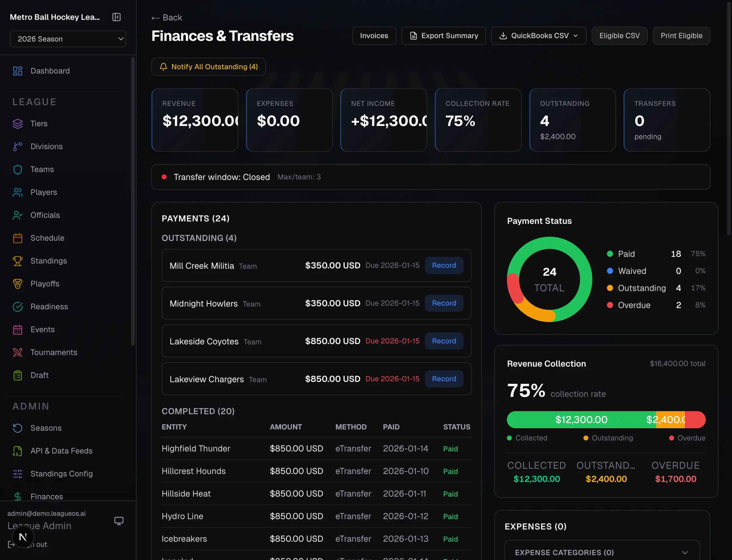Open the Schedule calendar icon
732x560 pixels.
pyautogui.click(x=18, y=238)
